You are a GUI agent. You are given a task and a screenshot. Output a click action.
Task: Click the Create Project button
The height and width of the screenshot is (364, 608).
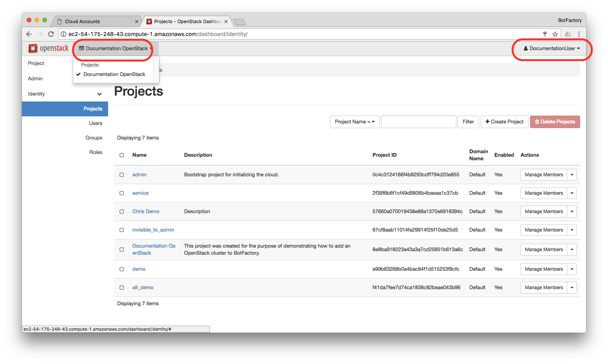click(x=505, y=122)
